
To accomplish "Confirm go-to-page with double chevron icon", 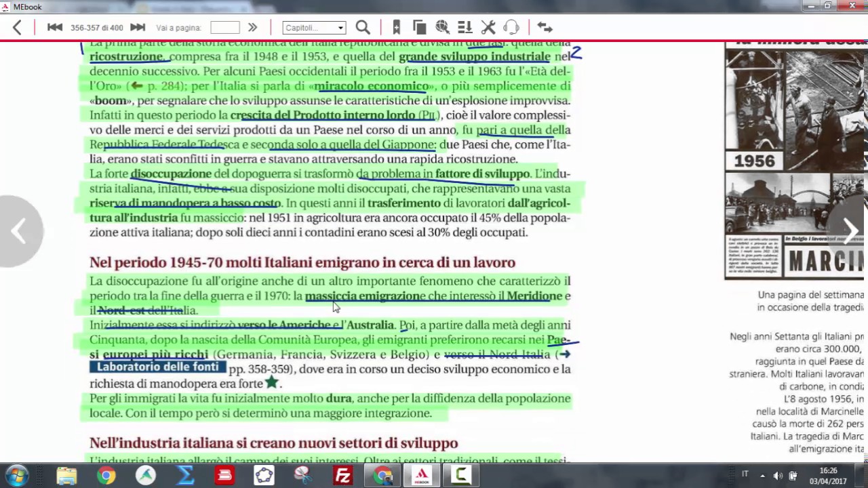I will click(252, 27).
